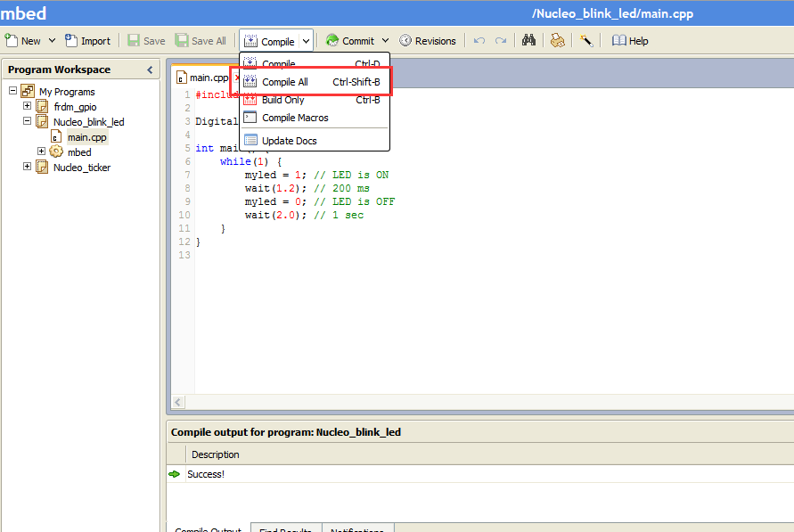Select the Nucleo_ticker program
This screenshot has width=794, height=532.
coord(81,168)
